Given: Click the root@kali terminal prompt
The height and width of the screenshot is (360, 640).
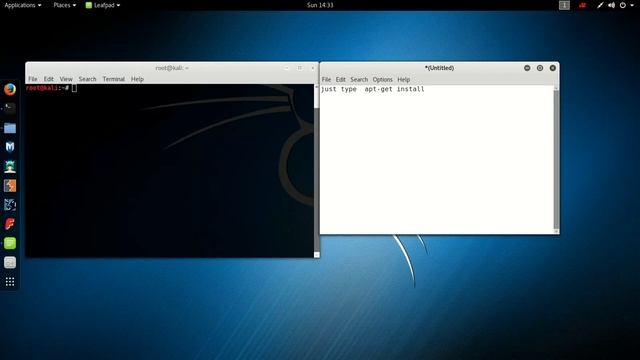Looking at the screenshot, I should pyautogui.click(x=47, y=88).
